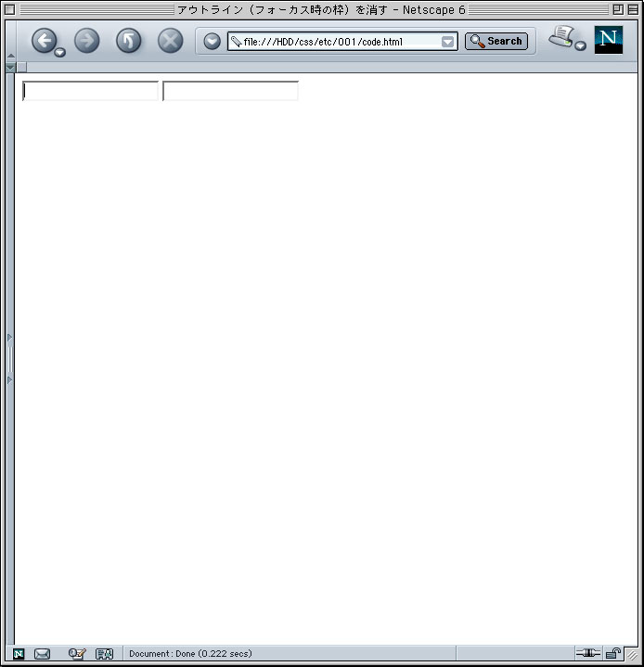Open Navigator from the status bar N icon
The width and height of the screenshot is (644, 667).
click(19, 654)
